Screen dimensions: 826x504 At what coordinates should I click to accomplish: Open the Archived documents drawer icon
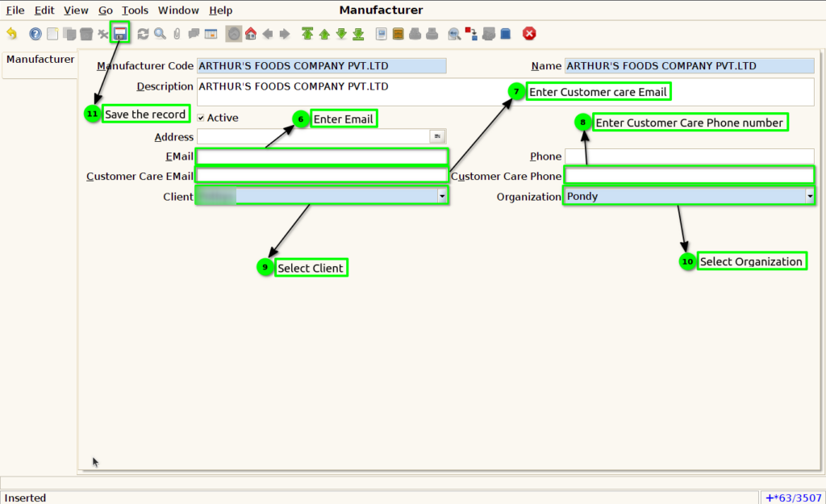[398, 34]
